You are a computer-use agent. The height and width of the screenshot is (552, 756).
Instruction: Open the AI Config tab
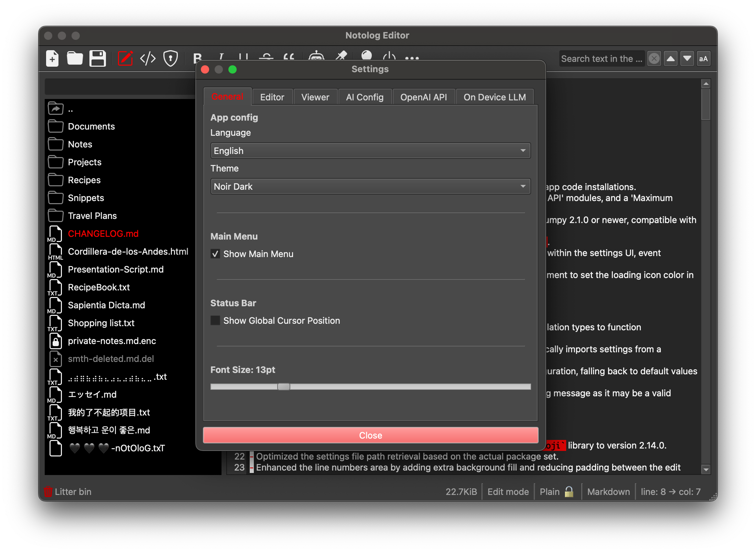pyautogui.click(x=365, y=97)
